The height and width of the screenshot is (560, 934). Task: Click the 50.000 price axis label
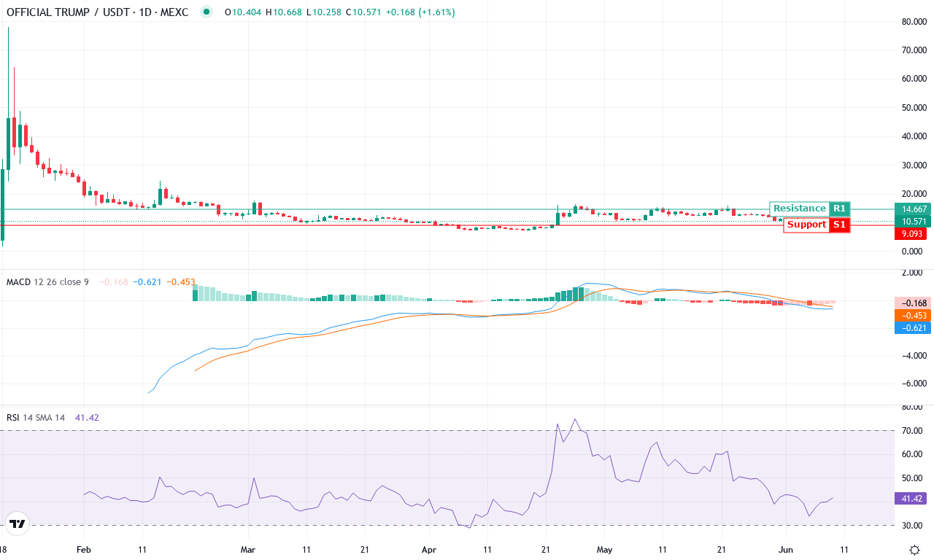coord(914,108)
